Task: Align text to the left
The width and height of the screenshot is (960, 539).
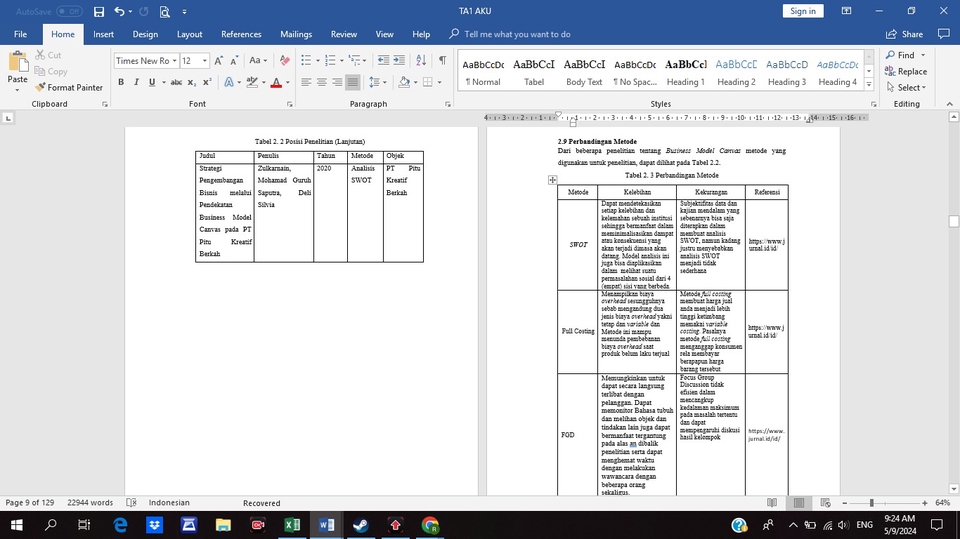Action: pyautogui.click(x=306, y=82)
